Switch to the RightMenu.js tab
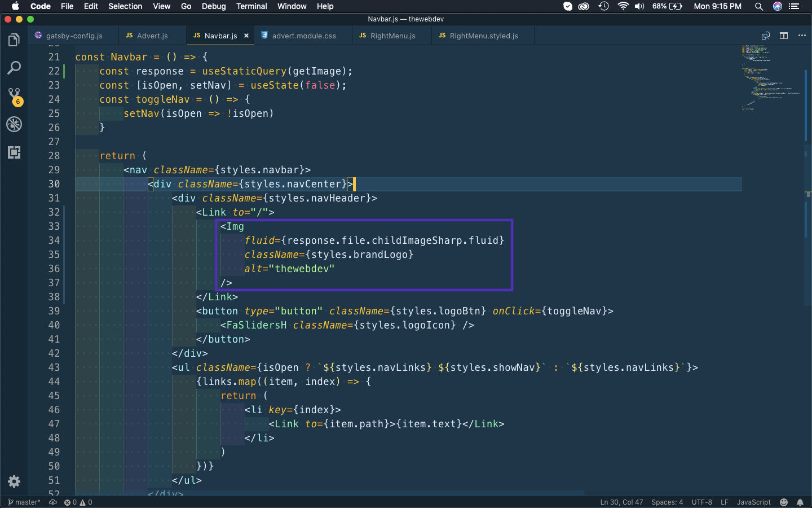This screenshot has width=812, height=508. pos(392,36)
